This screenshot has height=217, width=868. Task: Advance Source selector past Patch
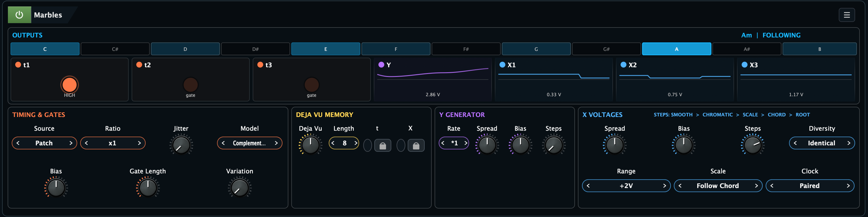71,143
